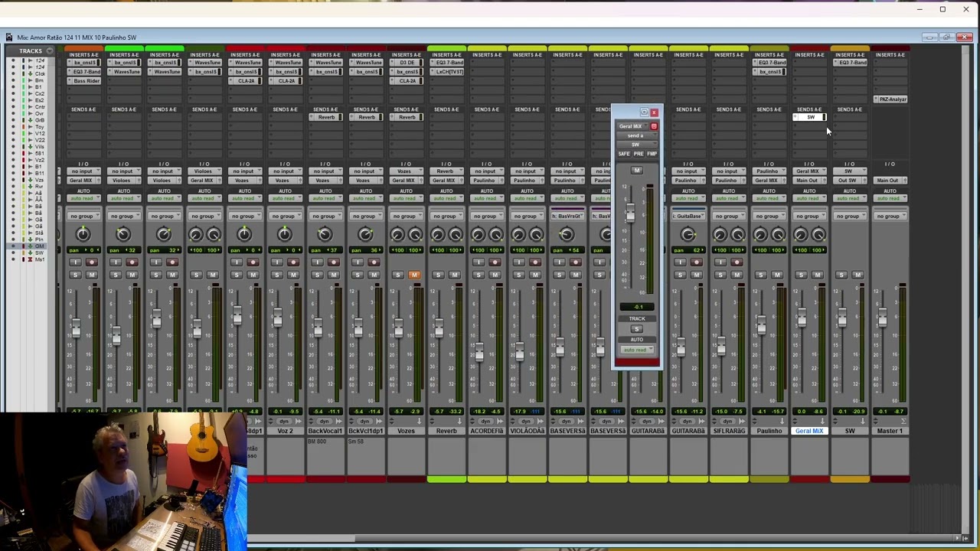
Task: Open the LxCH insert on Reverb track
Action: tap(447, 72)
